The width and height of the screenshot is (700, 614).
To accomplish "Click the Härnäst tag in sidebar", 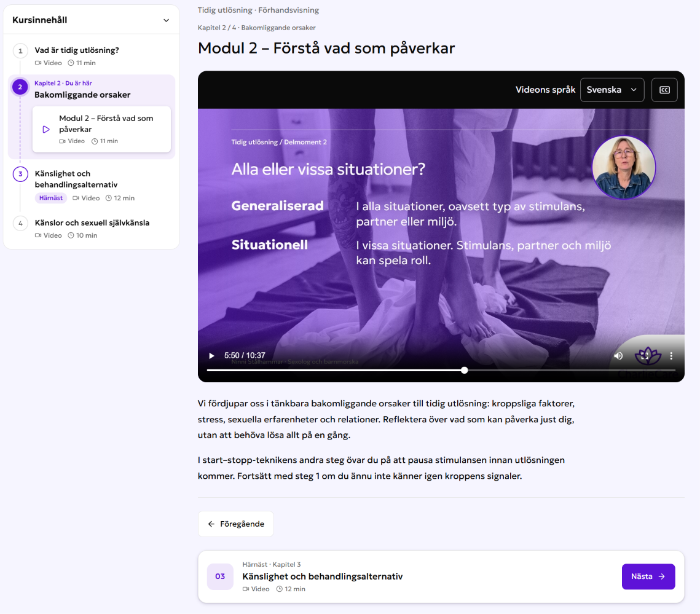I will point(51,198).
